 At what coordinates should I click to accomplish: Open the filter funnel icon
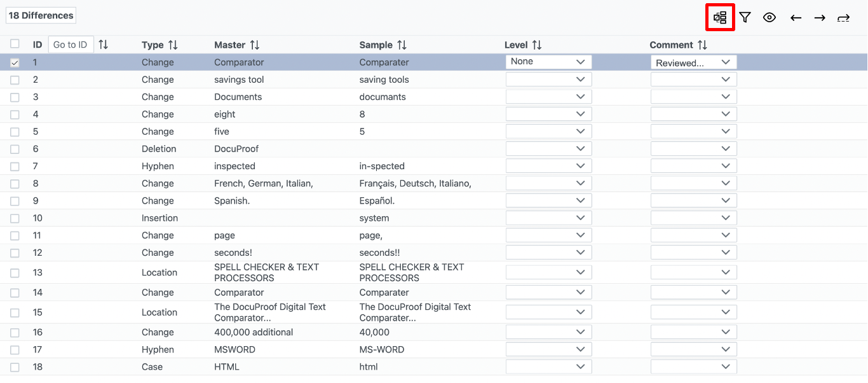[745, 18]
